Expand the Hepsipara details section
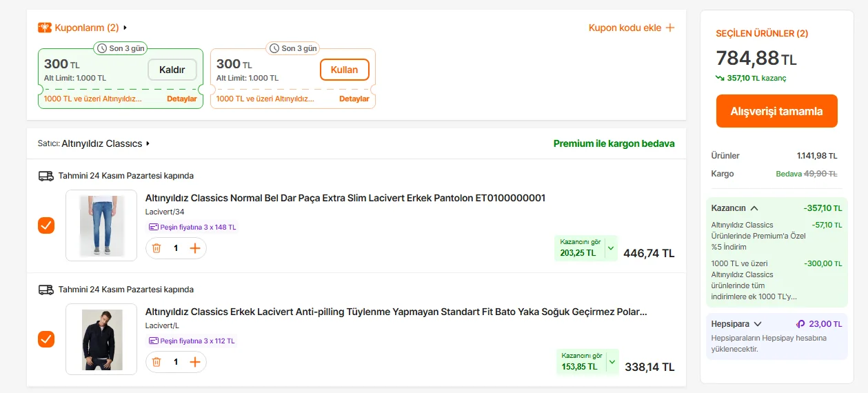Viewport: 868px width, 393px height. (x=758, y=324)
